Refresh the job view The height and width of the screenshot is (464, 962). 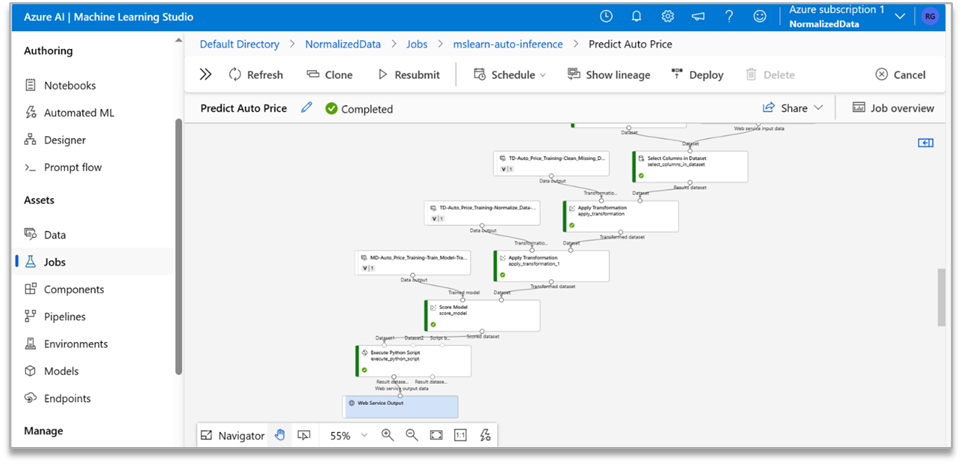[x=256, y=74]
